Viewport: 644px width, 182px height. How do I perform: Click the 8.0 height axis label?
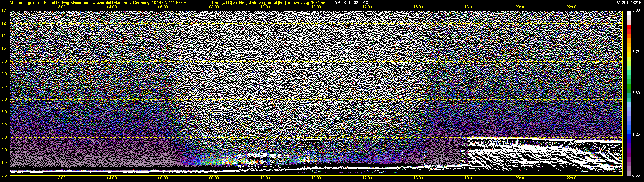coord(4,74)
